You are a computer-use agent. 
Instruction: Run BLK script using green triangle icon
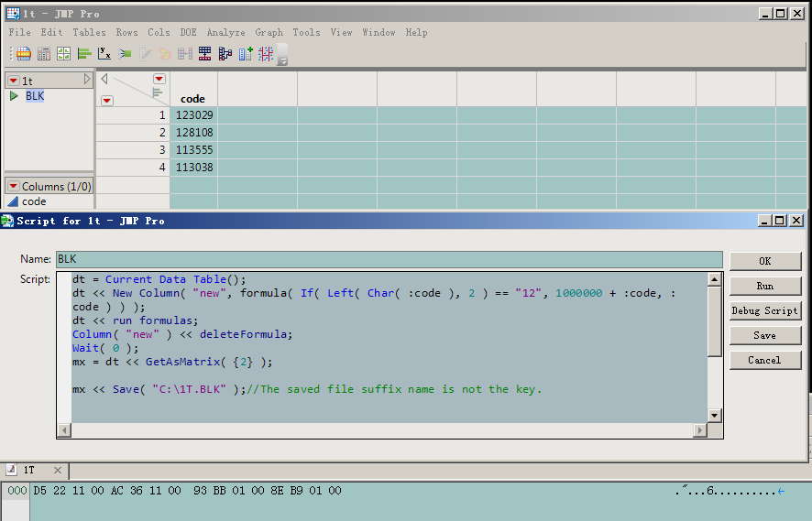[x=14, y=96]
